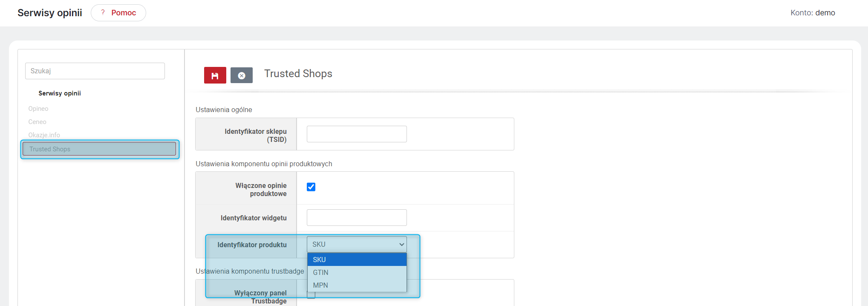Click the Serwisy opinii sidebar group header

pyautogui.click(x=60, y=93)
